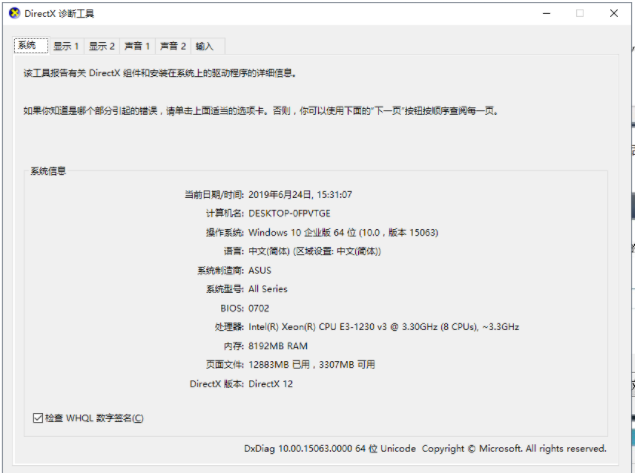The image size is (635, 473).
Task: Click the 当前日期/时间 label
Action: pos(214,195)
